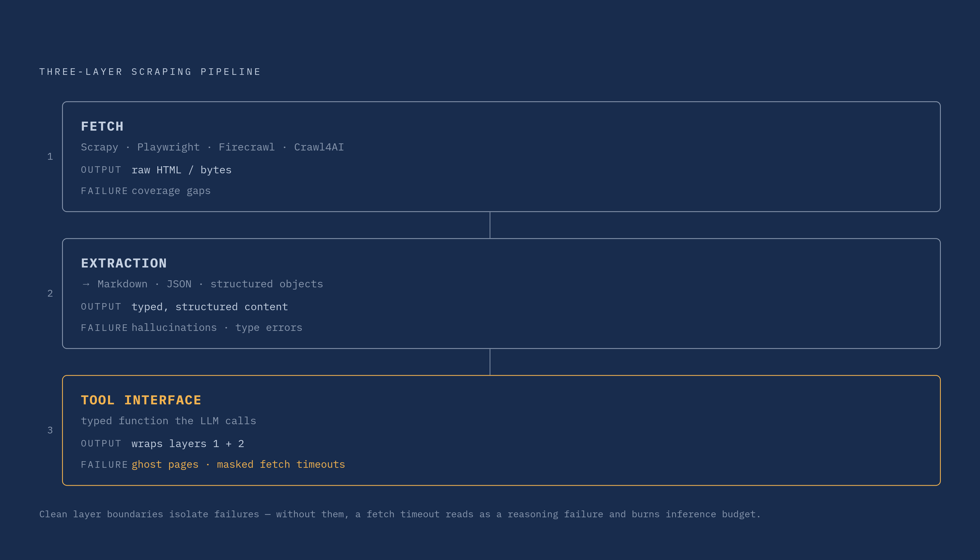Select the layer number 3 label
The height and width of the screenshot is (560, 980).
pyautogui.click(x=50, y=430)
